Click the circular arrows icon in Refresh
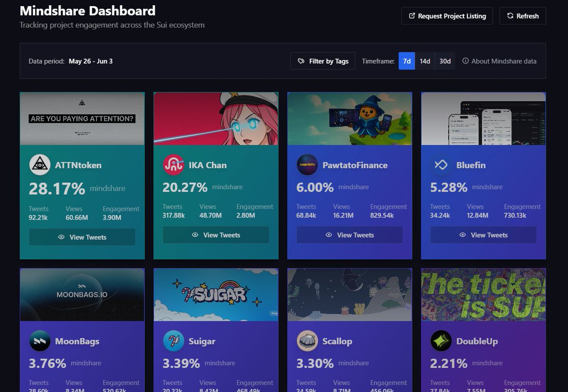 (x=510, y=16)
